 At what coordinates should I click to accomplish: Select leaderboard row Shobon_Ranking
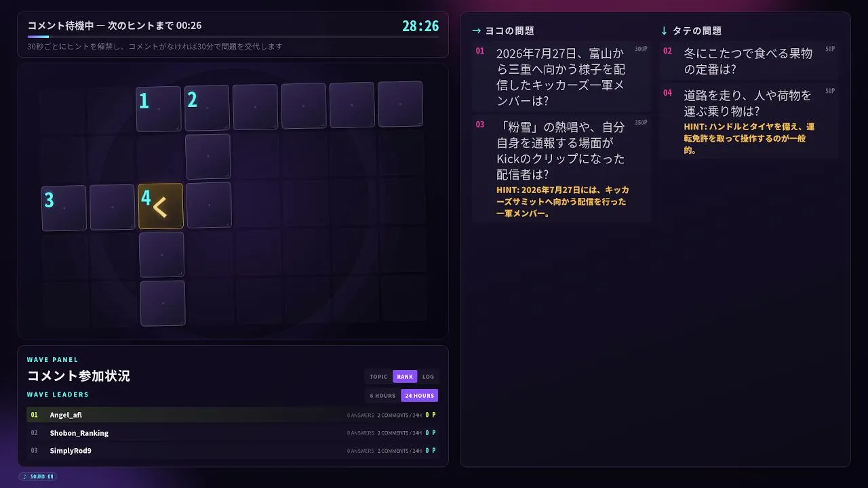tap(233, 432)
